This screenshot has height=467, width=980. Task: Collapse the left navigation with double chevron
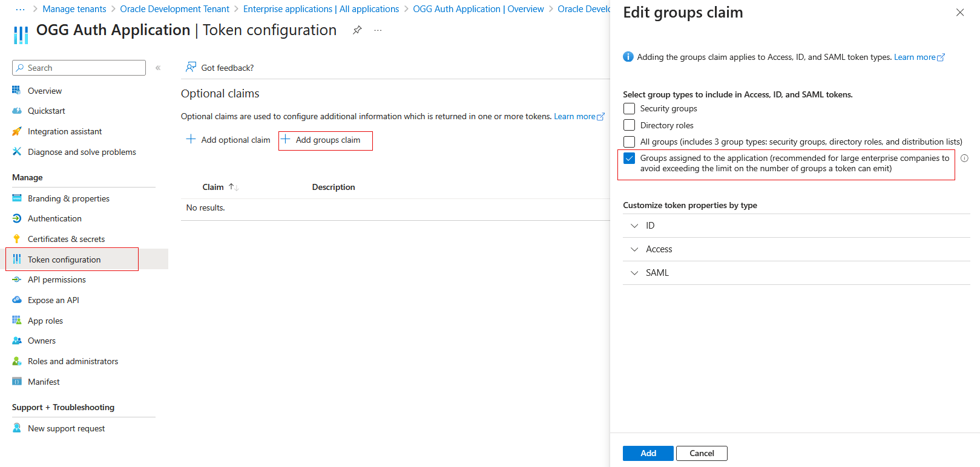[158, 68]
